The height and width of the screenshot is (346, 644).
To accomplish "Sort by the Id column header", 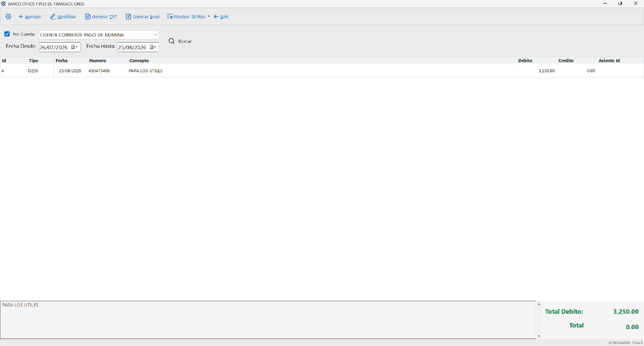I will point(14,60).
